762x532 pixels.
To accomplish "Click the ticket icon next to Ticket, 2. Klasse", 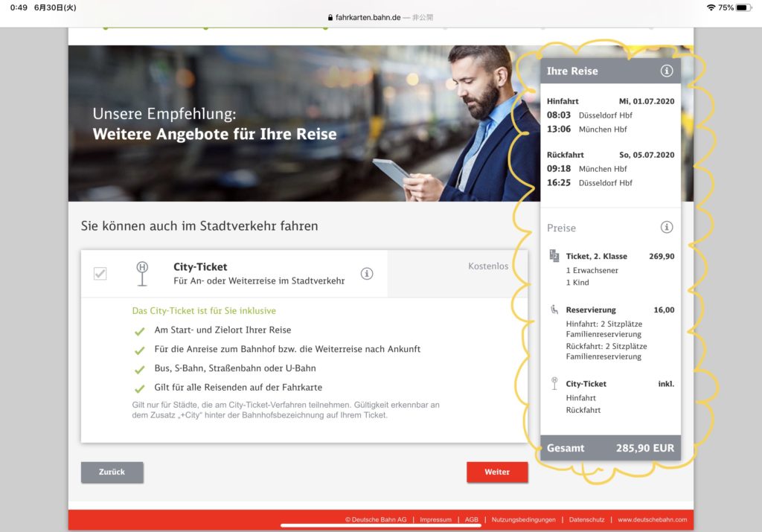I will pos(554,255).
